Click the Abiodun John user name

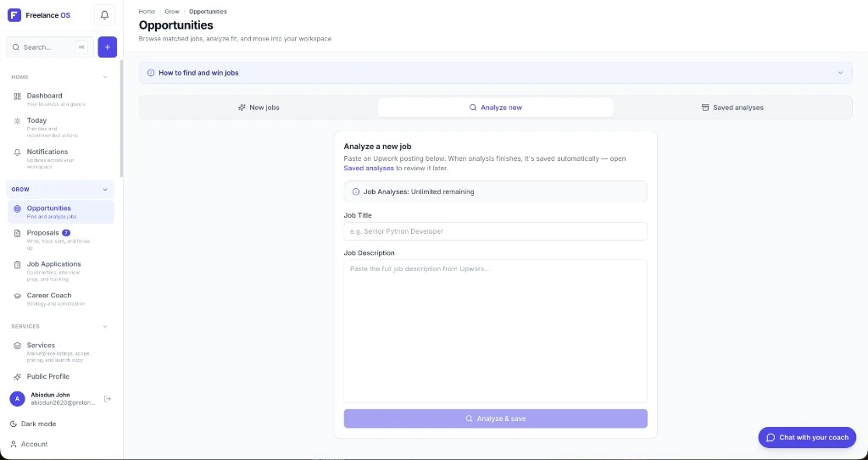tap(50, 395)
